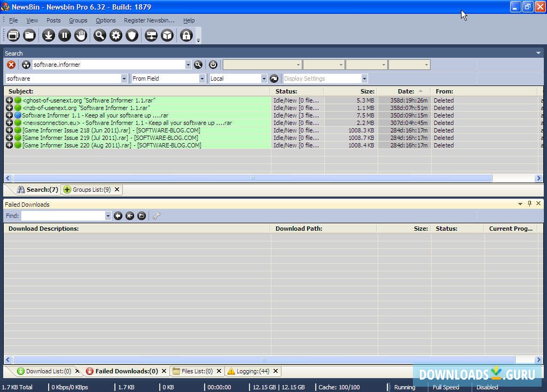This screenshot has height=392, width=547.
Task: Click the hand-shaped stop toolbar icon
Action: [81, 35]
